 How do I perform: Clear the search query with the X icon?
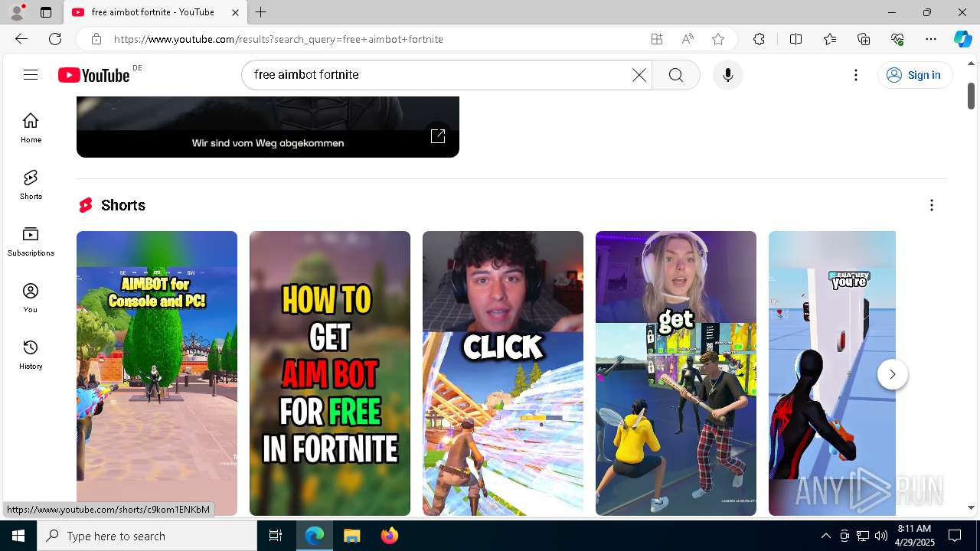(x=639, y=75)
